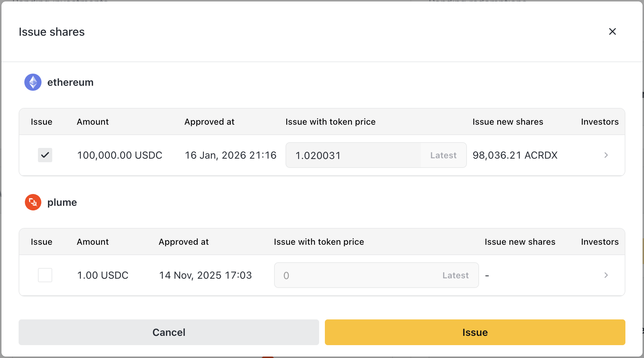This screenshot has width=644, height=358.
Task: Check the 1.00 USDC issue checkbox
Action: (x=45, y=275)
